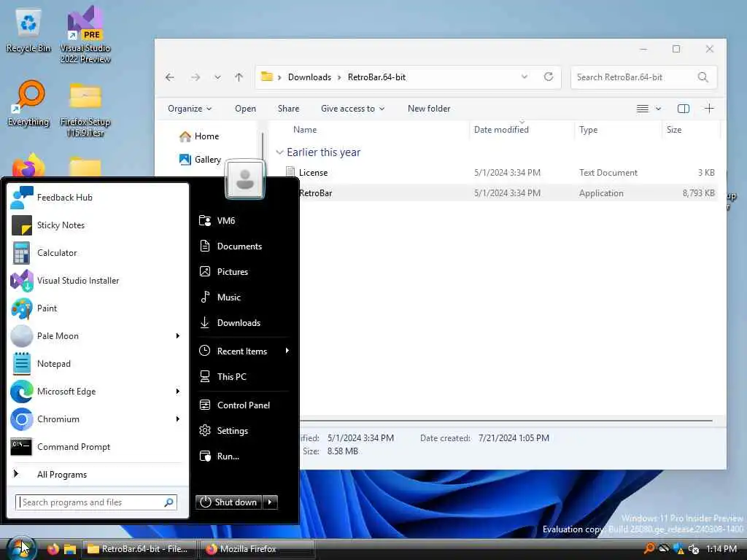Open Shut down options arrow
Viewport: 747px width, 560px height.
[x=270, y=502]
